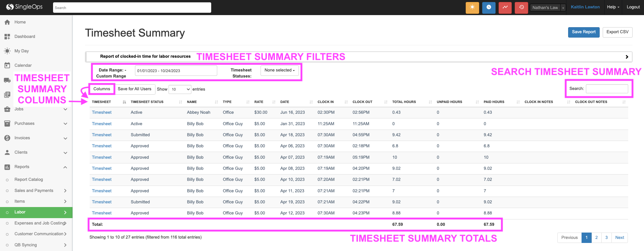This screenshot has width=644, height=251.
Task: Click the table Search input field
Action: coord(607,89)
